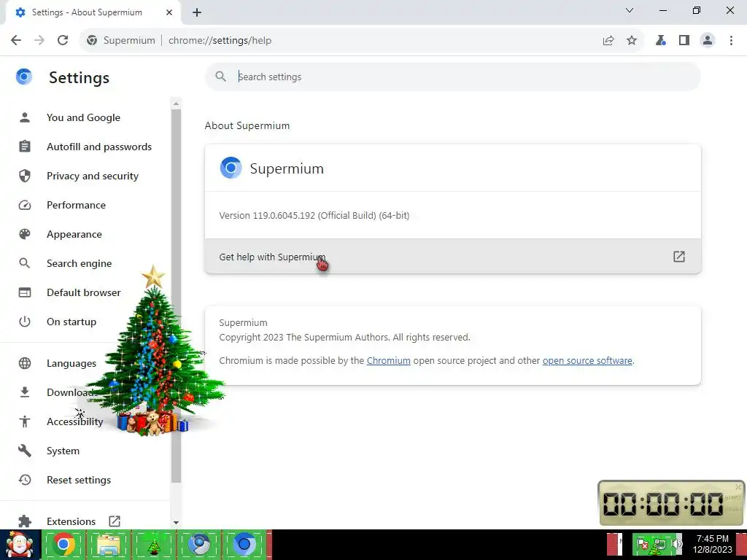This screenshot has width=747, height=560.
Task: Reload the settings page
Action: click(63, 41)
